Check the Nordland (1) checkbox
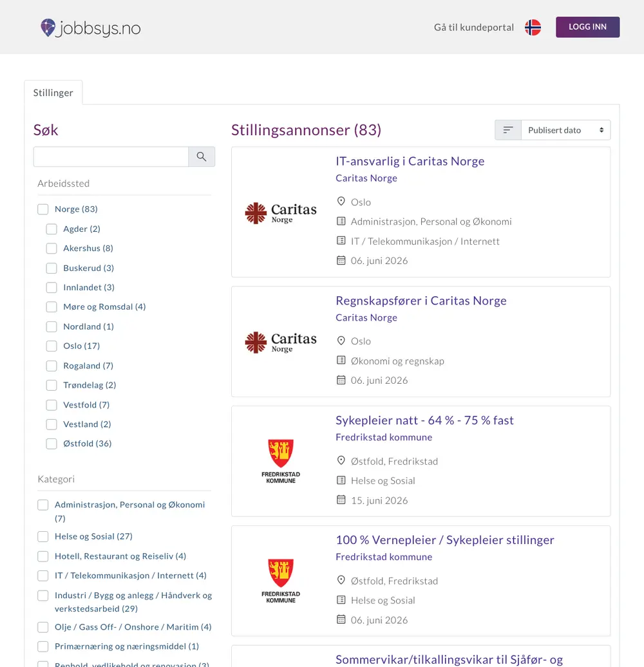Viewport: 644px width, 667px height. point(52,326)
